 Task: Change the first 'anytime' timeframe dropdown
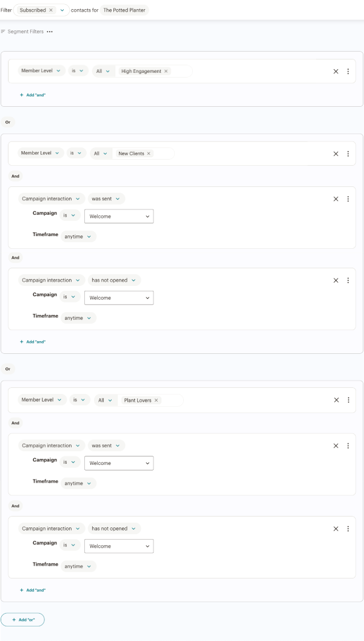pyautogui.click(x=79, y=236)
